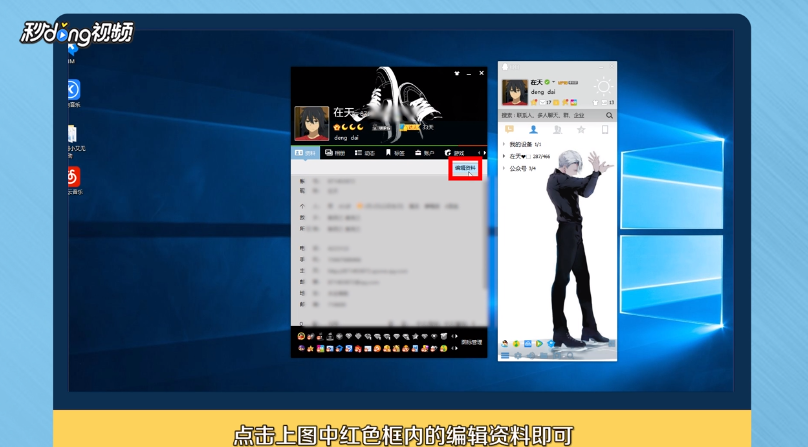
Task: Click the 编辑资料 button in profile window
Action: 465,168
